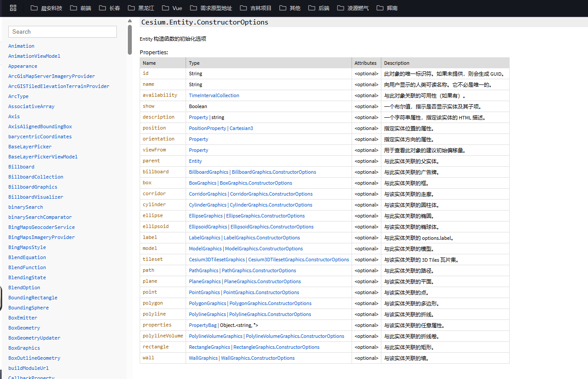This screenshot has width=588, height=379.
Task: Open BlendEquation in the sidebar
Action: 27,257
